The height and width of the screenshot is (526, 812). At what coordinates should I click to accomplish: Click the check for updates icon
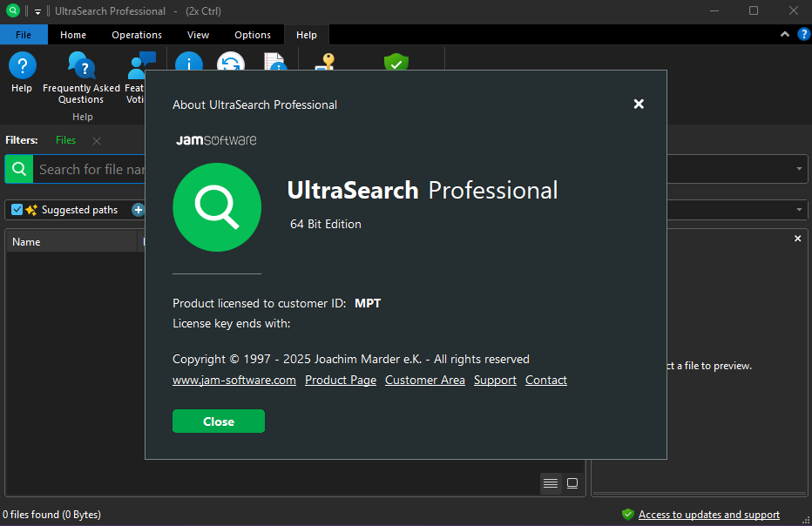231,61
